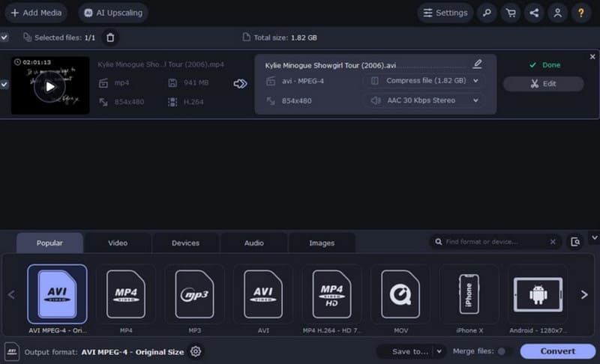Toggle the select all files checkbox
This screenshot has width=600, height=364.
point(4,37)
